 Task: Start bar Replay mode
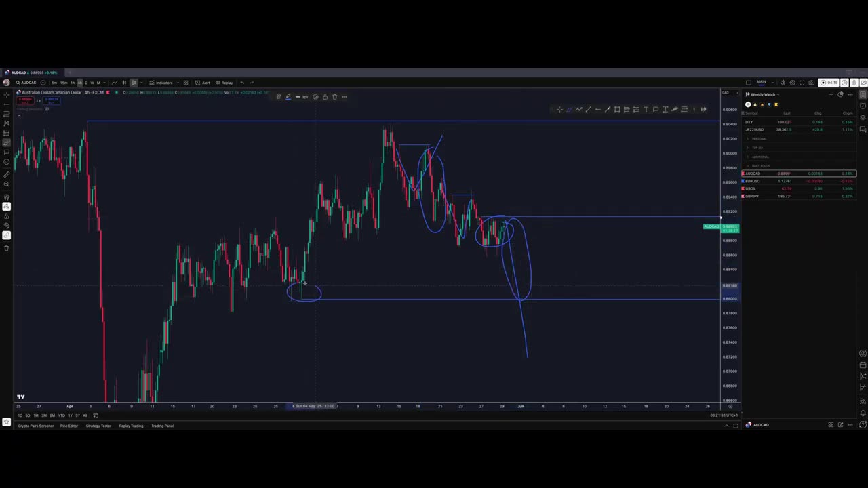coord(224,83)
